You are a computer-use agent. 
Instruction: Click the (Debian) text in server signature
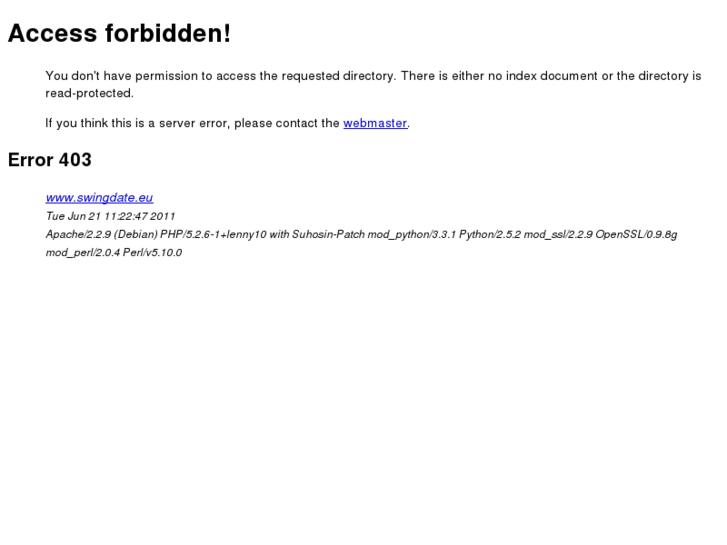pos(136,234)
